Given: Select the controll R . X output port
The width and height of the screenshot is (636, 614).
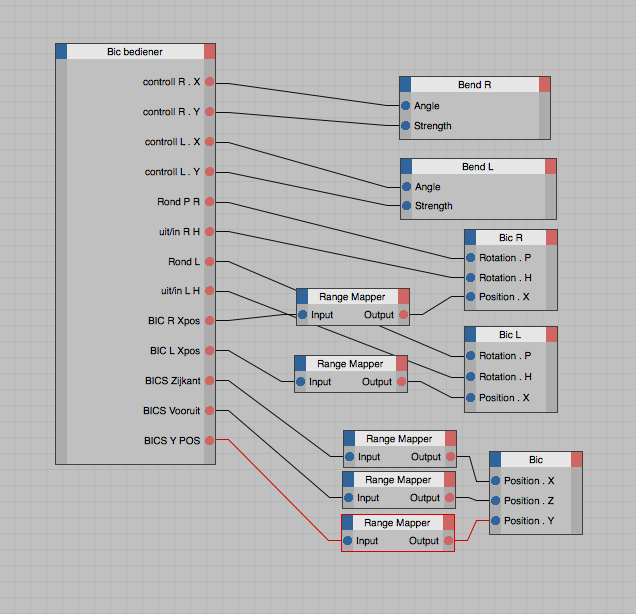Looking at the screenshot, I should (209, 82).
